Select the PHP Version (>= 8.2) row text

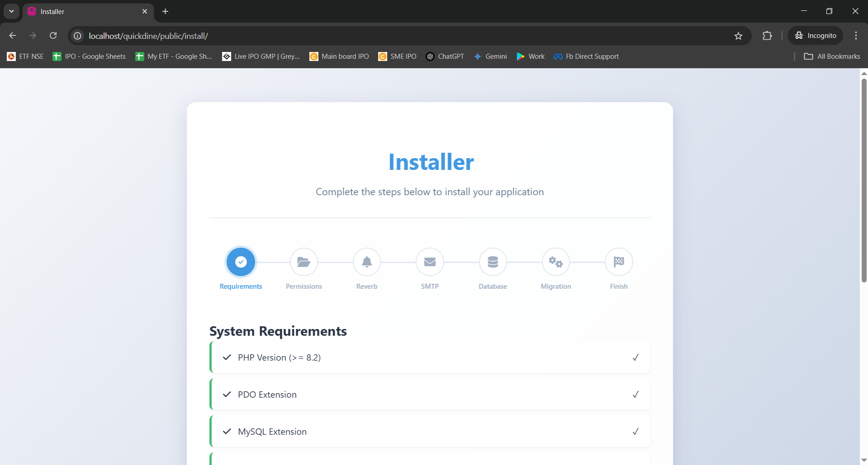(279, 357)
